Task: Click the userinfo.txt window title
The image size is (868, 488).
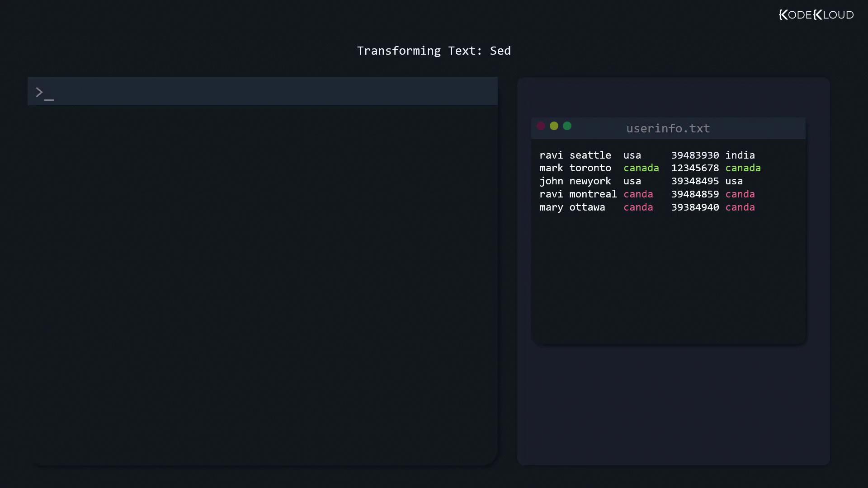Action: [668, 128]
